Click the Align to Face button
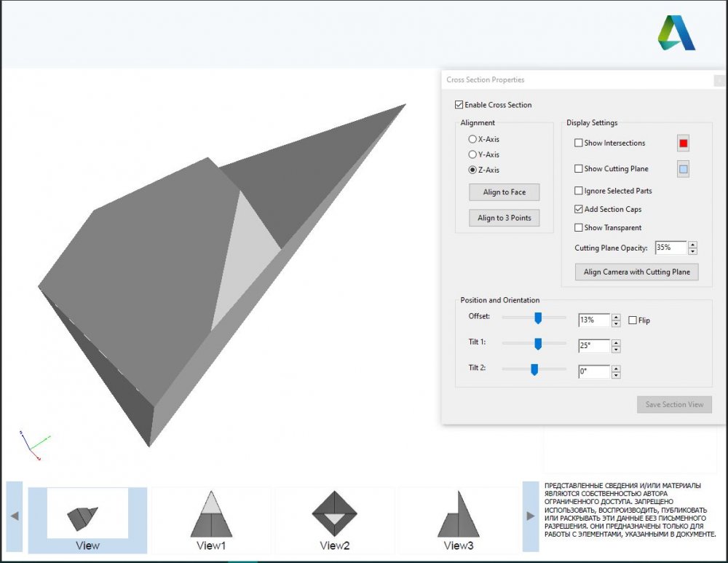This screenshot has height=563, width=728. (x=504, y=192)
